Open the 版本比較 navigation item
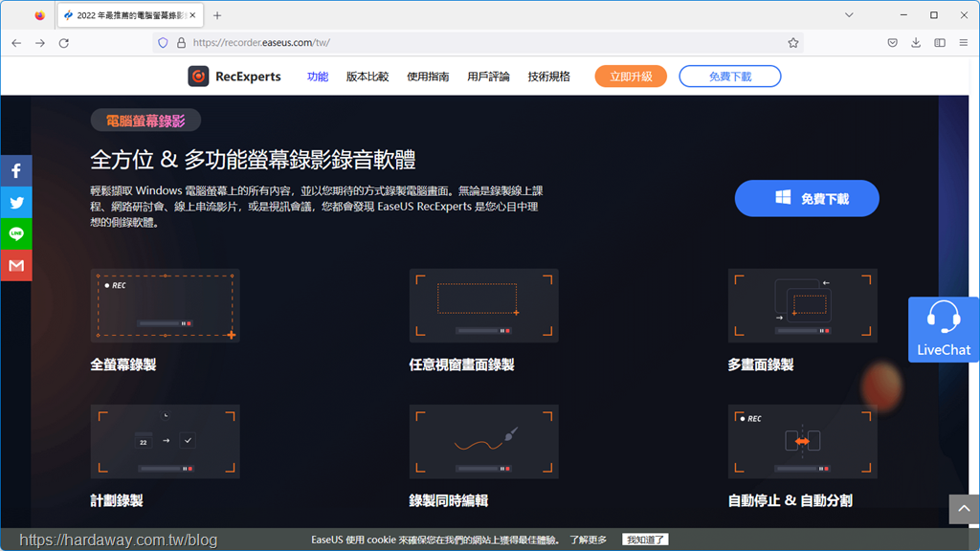Image resolution: width=980 pixels, height=551 pixels. coord(367,77)
